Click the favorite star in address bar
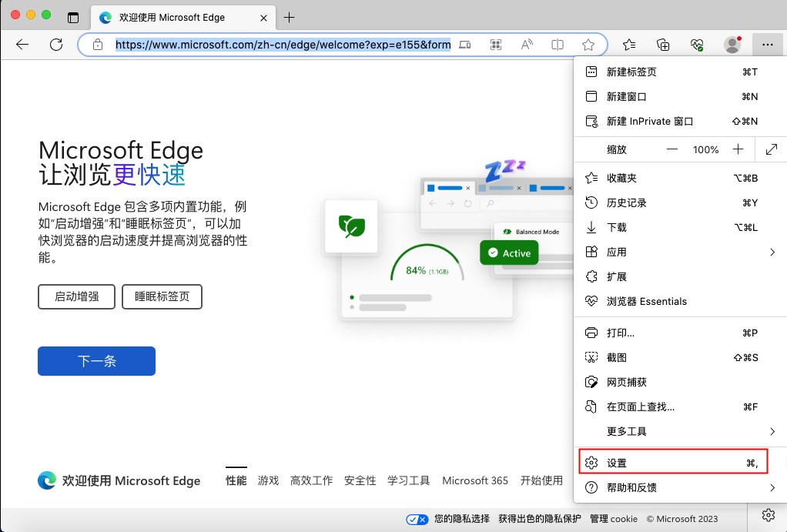The height and width of the screenshot is (532, 787). tap(588, 45)
